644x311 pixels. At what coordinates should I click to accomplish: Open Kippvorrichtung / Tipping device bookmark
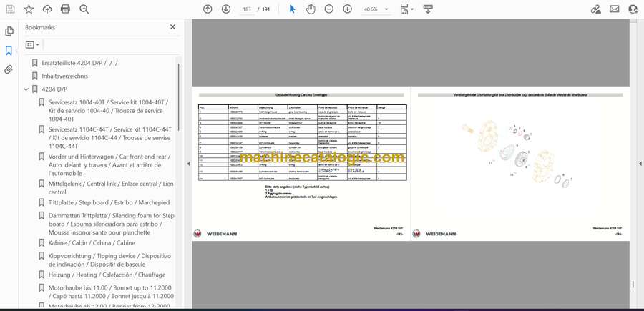(x=109, y=260)
